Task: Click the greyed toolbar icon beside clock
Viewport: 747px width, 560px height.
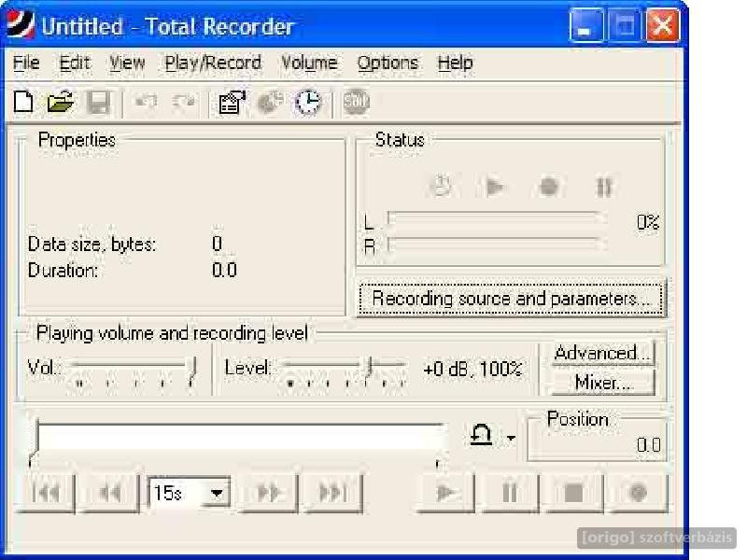Action: coord(270,102)
